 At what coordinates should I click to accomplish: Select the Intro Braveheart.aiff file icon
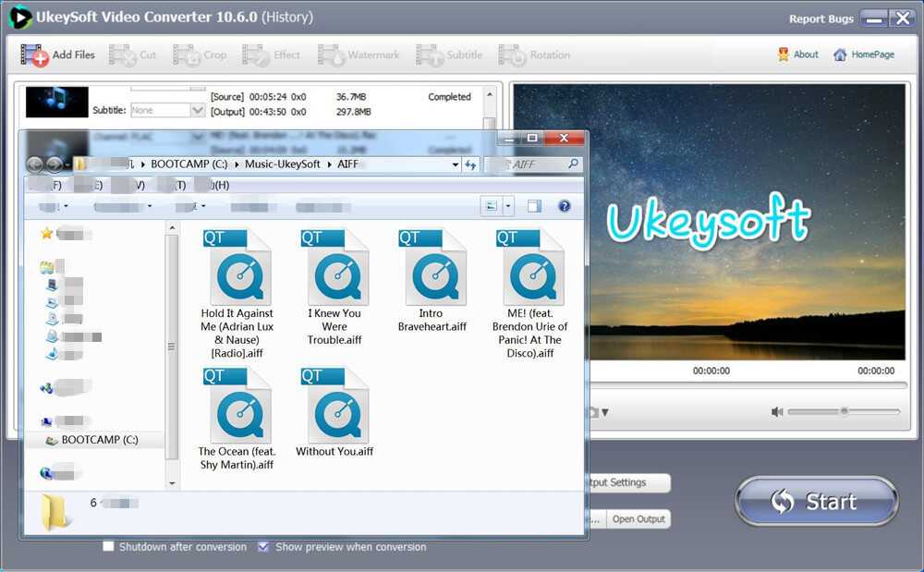[431, 269]
